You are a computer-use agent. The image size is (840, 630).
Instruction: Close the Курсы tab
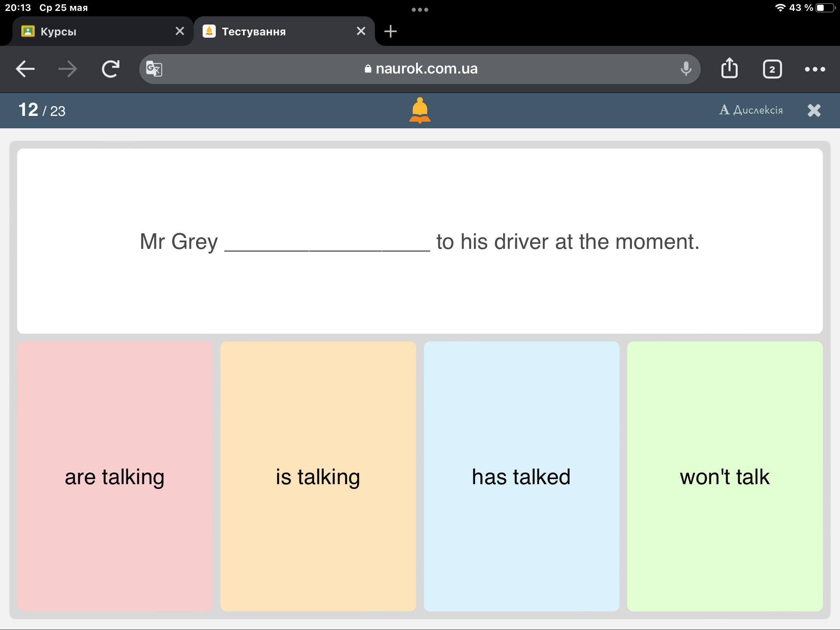180,31
